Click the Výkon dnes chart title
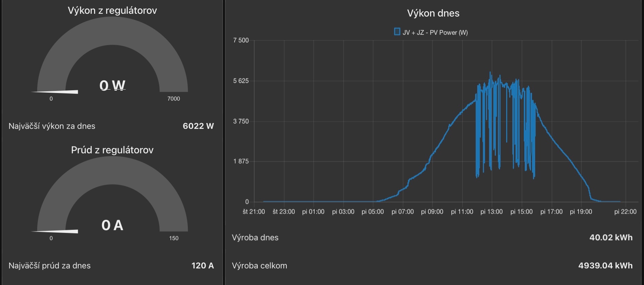Screen dimensions: 644x285 click(x=433, y=13)
